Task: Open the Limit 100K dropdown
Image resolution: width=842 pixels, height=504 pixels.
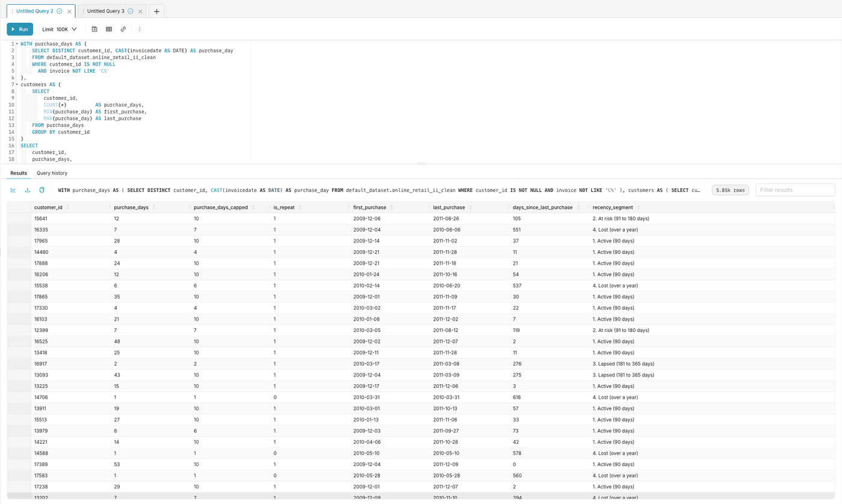Action: coord(60,29)
